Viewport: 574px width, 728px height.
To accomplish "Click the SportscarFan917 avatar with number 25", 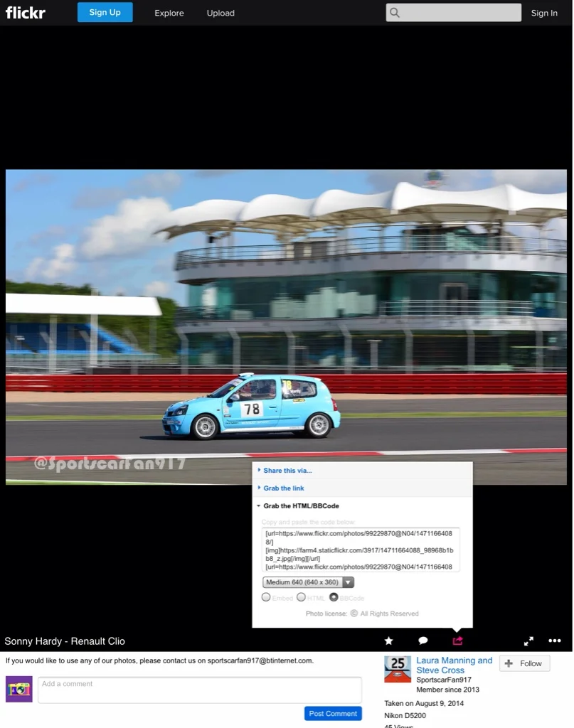I will pyautogui.click(x=398, y=669).
